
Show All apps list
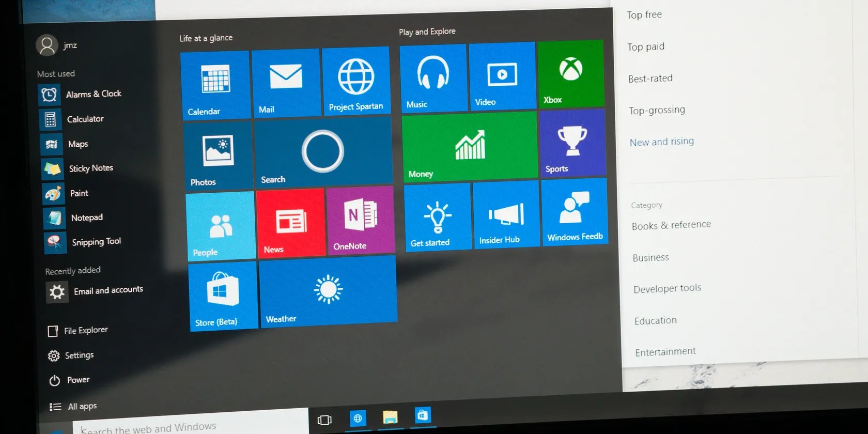pos(73,407)
